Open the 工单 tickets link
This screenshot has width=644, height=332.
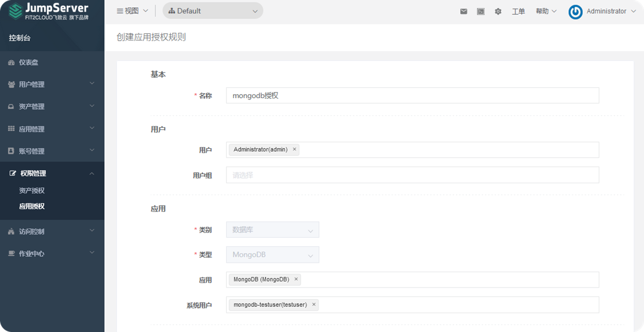click(519, 11)
